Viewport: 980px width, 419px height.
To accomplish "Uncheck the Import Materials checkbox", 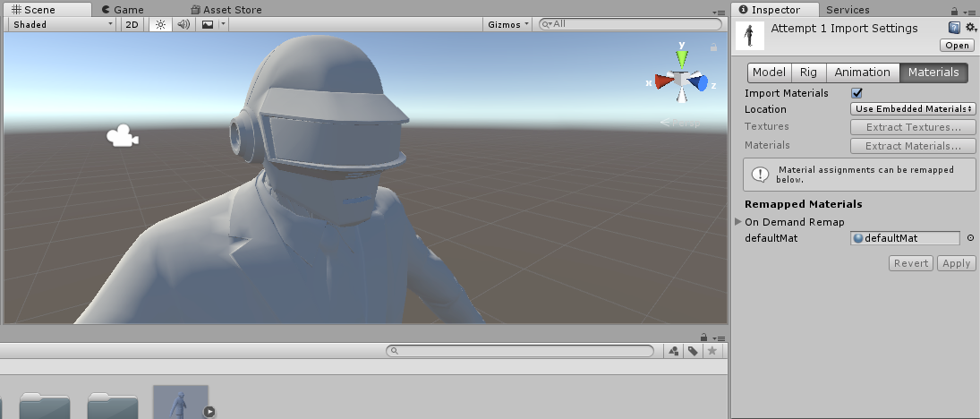I will click(x=856, y=93).
